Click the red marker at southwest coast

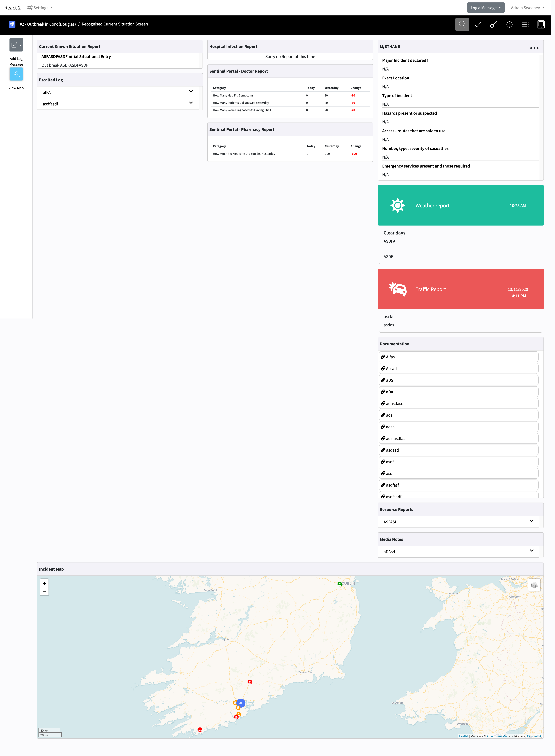coord(200,729)
